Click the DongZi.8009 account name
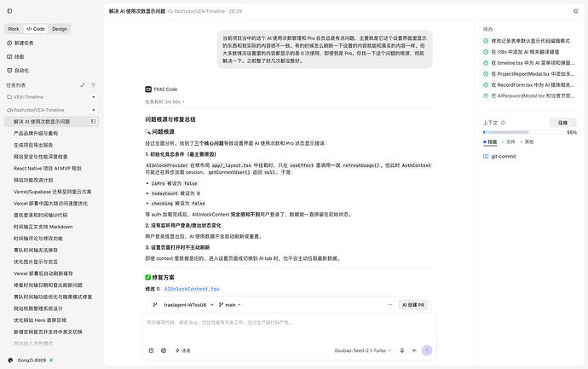588x369 pixels. click(32, 360)
